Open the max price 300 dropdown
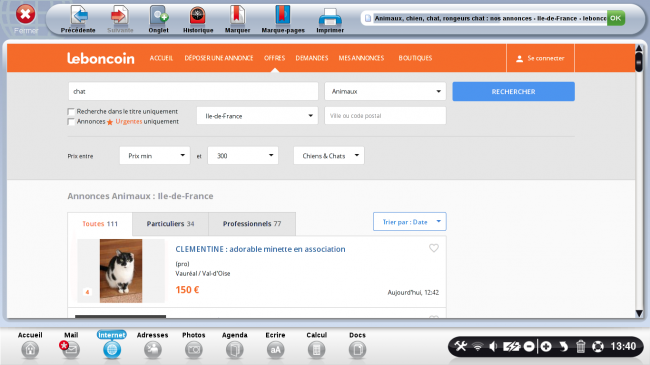Image resolution: width=650 pixels, height=365 pixels. click(x=243, y=156)
